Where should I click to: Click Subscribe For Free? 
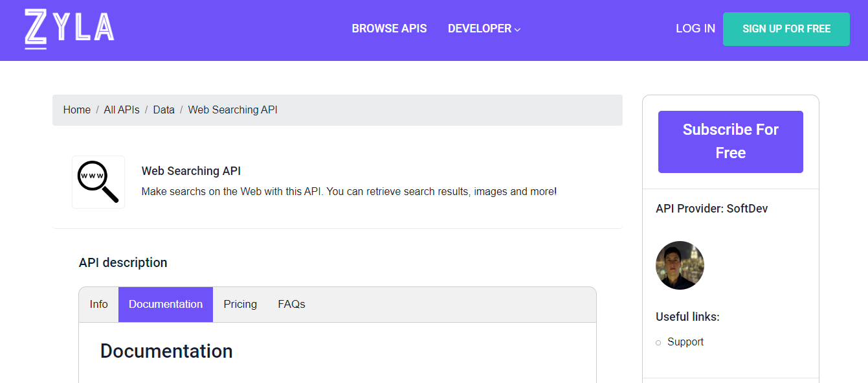pos(730,141)
